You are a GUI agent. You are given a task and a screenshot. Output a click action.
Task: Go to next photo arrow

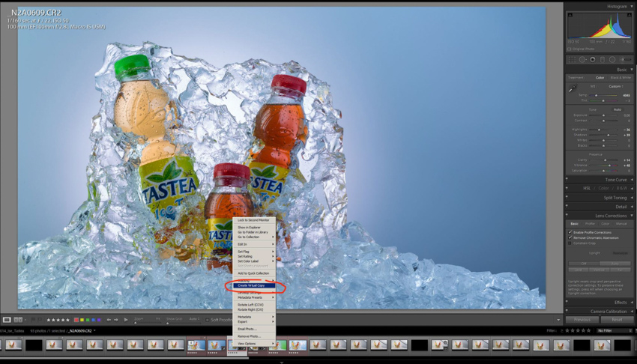(115, 320)
